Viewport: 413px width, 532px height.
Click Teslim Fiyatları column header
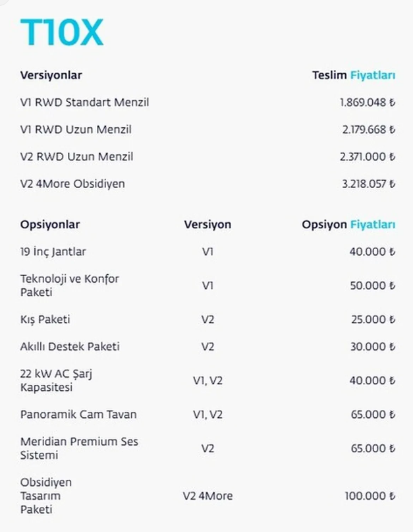[x=354, y=75]
